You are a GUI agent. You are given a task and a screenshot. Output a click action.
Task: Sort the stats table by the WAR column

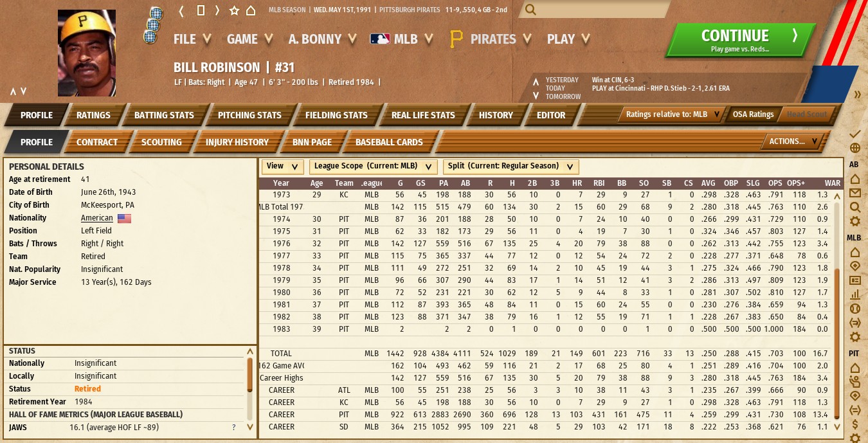[x=832, y=183]
